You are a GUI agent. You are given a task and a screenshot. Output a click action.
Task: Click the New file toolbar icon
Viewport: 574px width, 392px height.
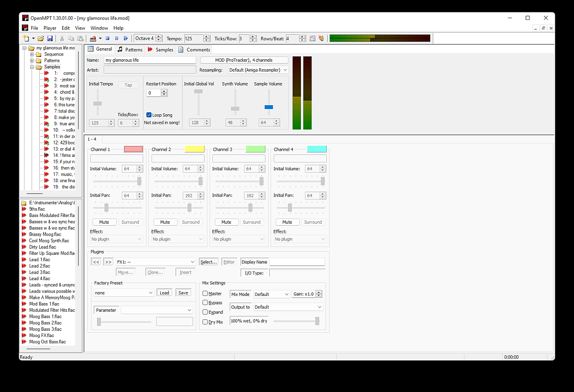26,38
